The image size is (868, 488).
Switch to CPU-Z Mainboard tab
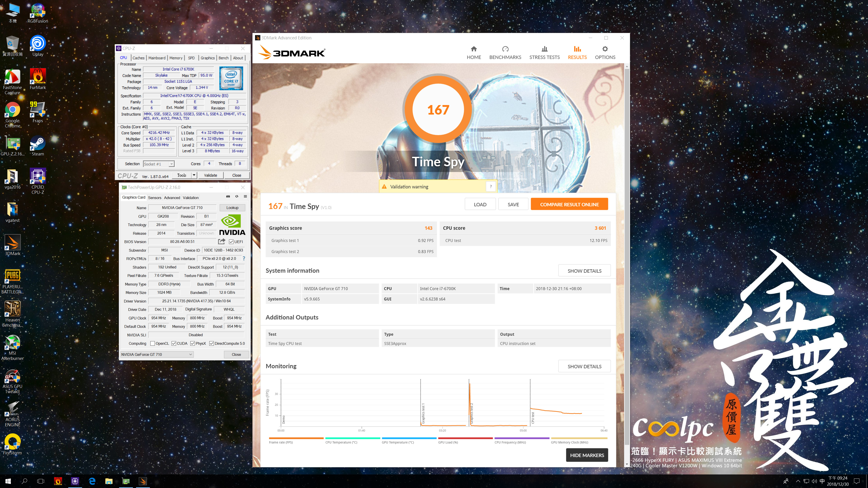[x=157, y=58]
